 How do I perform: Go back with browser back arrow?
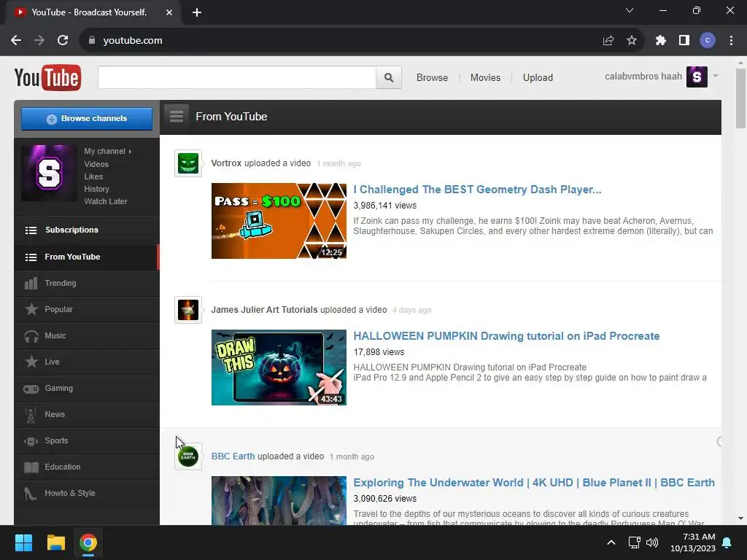(x=16, y=41)
